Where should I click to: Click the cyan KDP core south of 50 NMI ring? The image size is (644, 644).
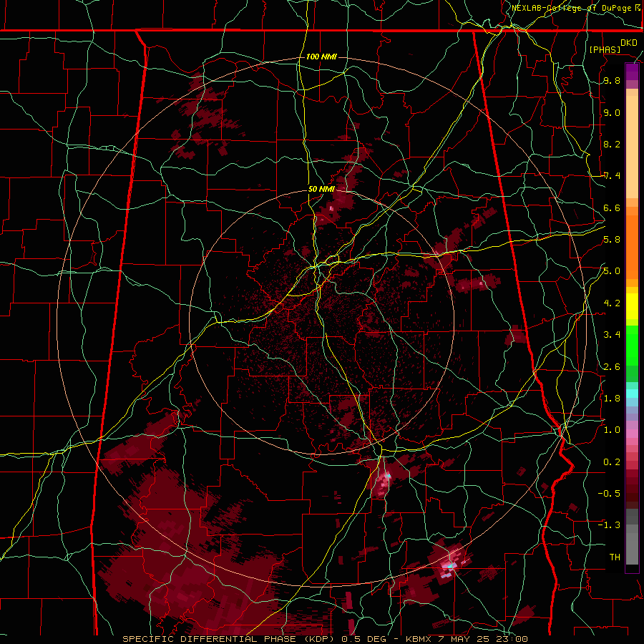[x=389, y=476]
